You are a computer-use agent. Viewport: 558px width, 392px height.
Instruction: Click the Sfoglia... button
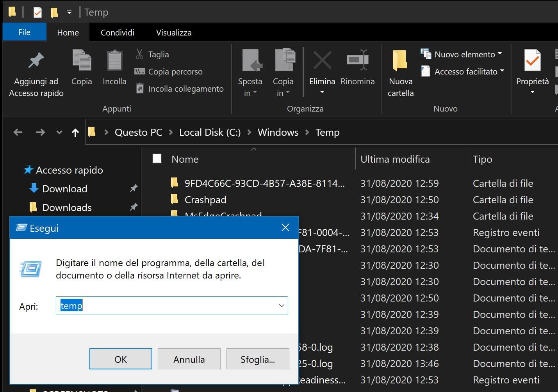257,359
